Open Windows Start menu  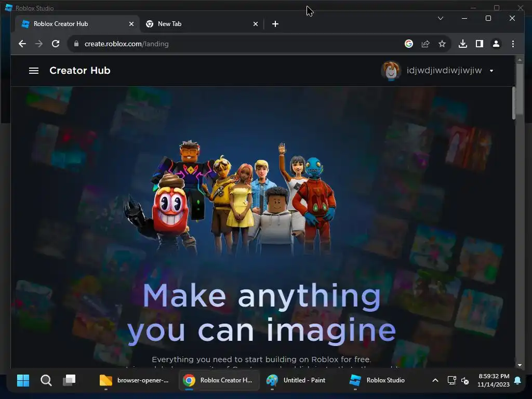23,380
